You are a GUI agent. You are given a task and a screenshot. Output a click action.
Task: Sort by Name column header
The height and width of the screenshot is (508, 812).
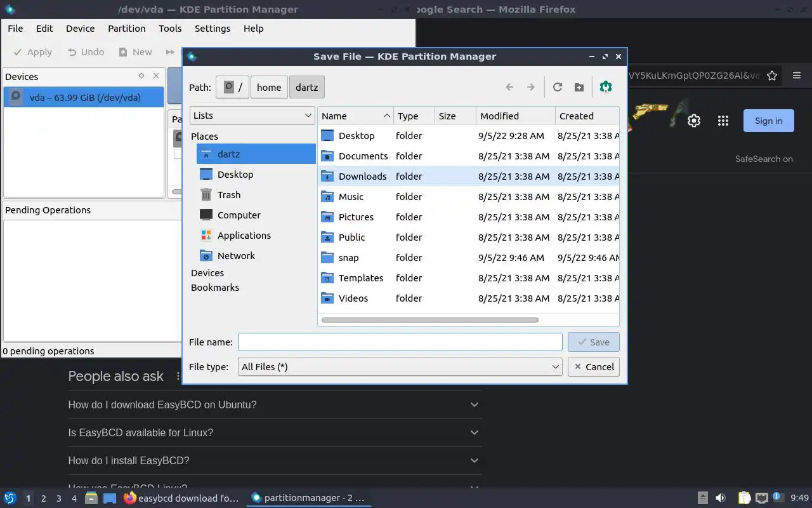pyautogui.click(x=355, y=116)
